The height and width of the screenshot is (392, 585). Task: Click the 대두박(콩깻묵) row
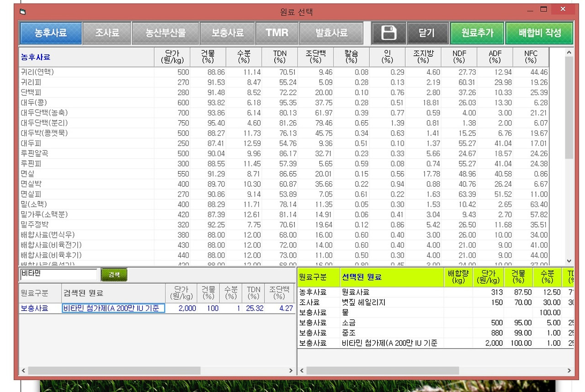pos(283,133)
